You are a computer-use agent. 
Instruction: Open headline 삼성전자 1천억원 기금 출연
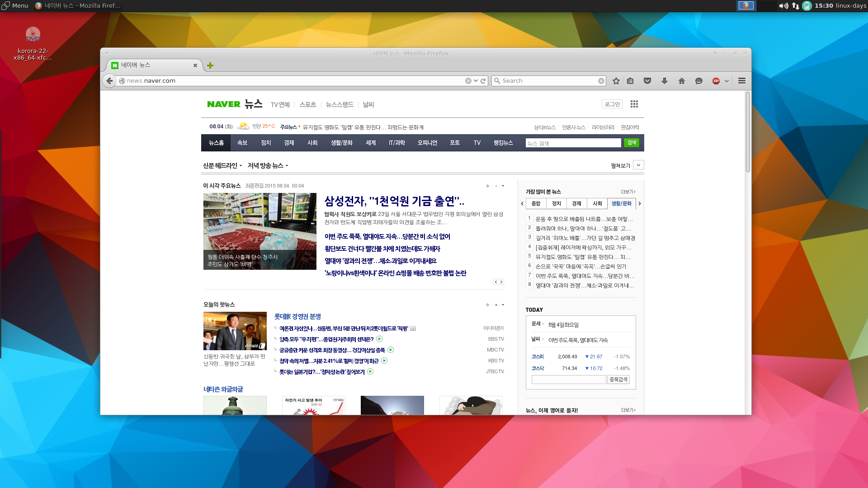coord(394,201)
